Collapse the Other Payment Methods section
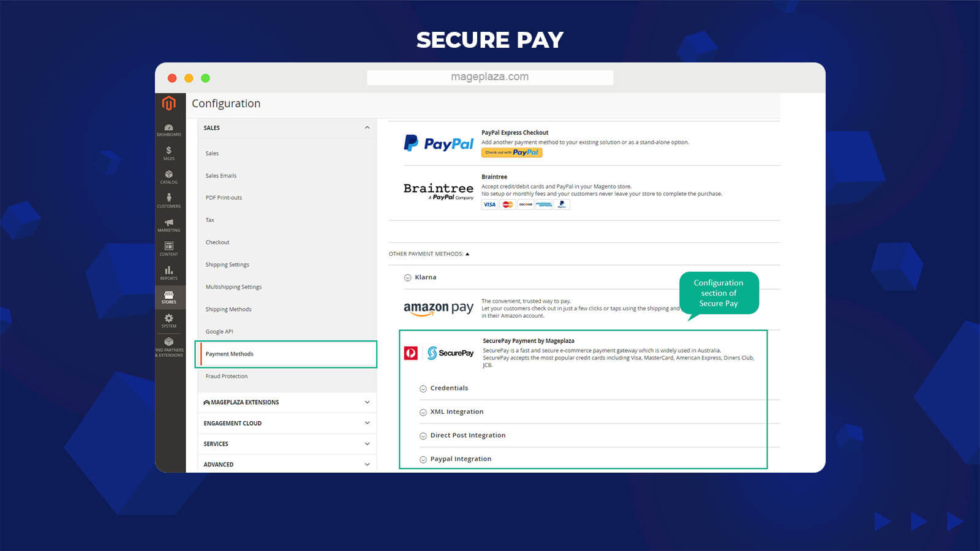This screenshot has width=980, height=551. click(x=430, y=253)
